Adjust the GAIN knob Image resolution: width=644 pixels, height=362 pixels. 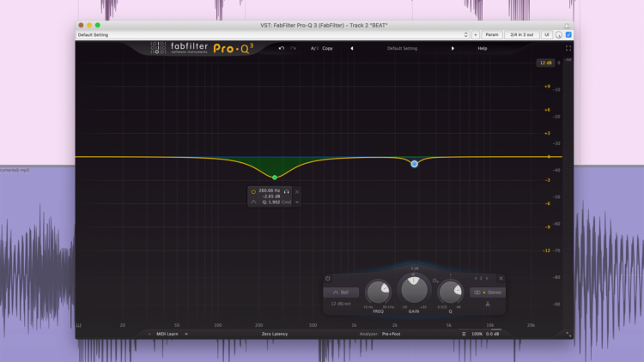(414, 290)
